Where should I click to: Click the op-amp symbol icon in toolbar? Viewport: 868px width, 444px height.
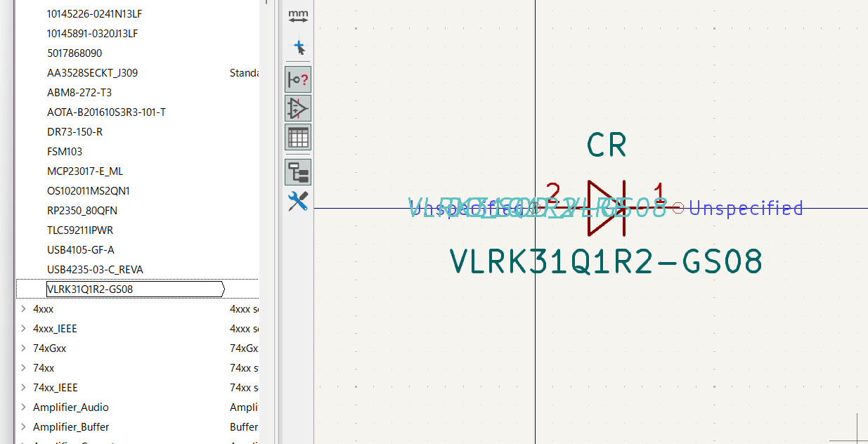298,108
